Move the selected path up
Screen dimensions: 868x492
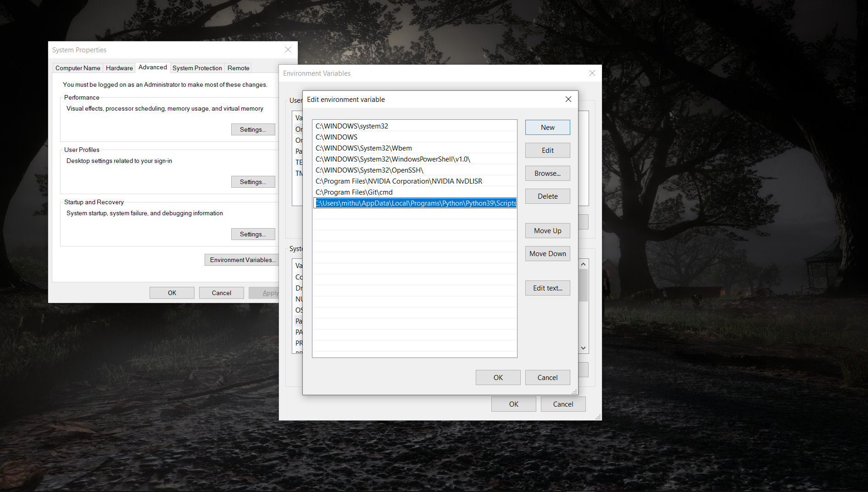click(x=547, y=231)
